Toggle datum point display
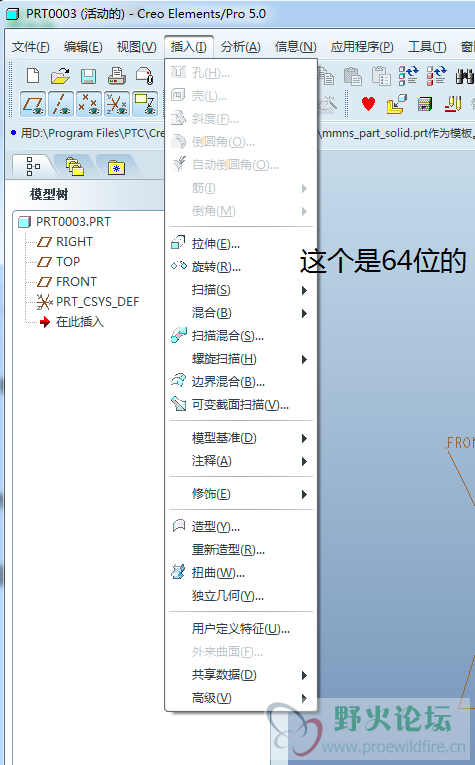This screenshot has width=475, height=765. pos(89,103)
